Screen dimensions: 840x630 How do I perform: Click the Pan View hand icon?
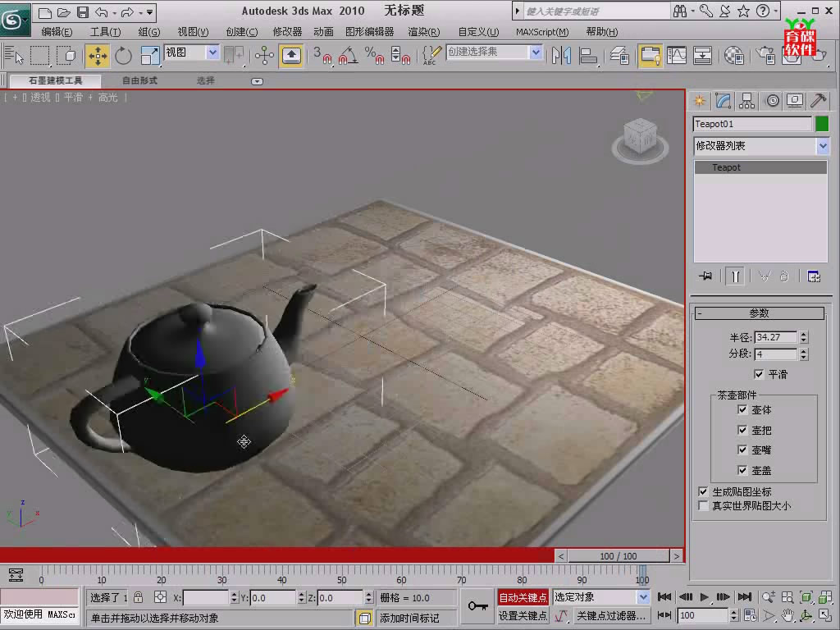(787, 615)
